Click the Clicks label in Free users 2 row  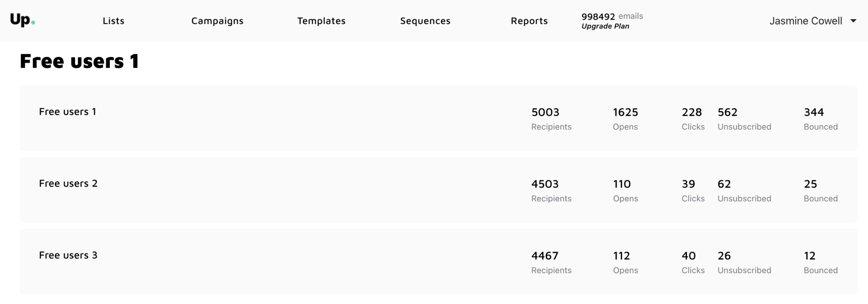click(x=693, y=198)
